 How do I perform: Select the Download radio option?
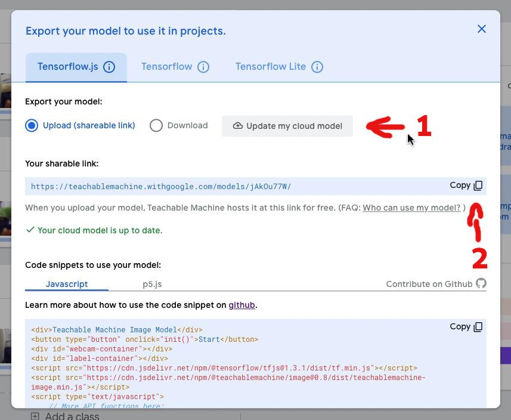pos(156,125)
